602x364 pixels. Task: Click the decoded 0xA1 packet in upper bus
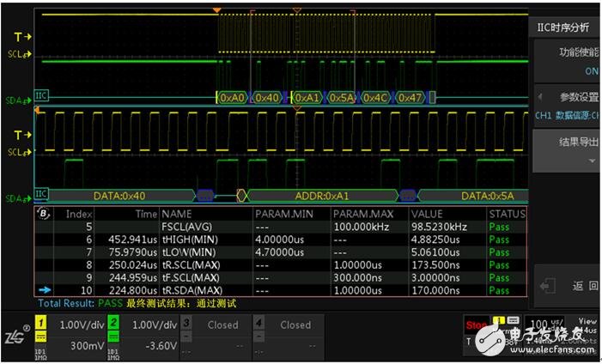tap(307, 97)
